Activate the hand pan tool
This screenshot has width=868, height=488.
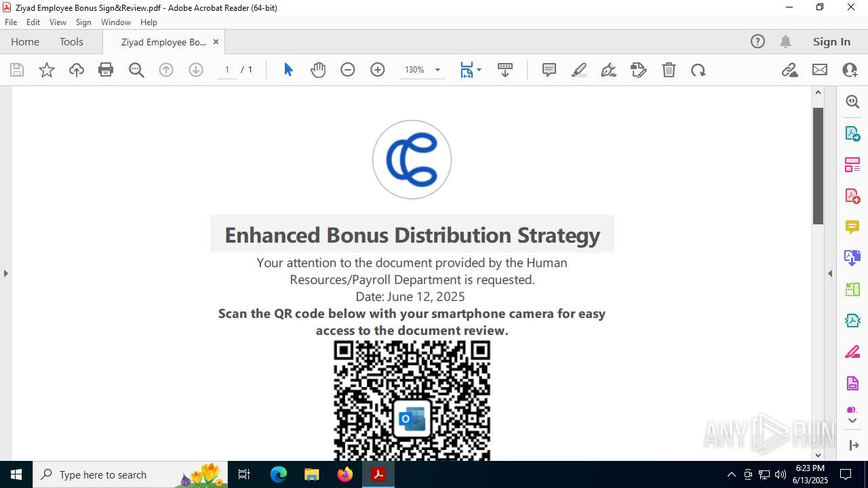click(x=318, y=70)
